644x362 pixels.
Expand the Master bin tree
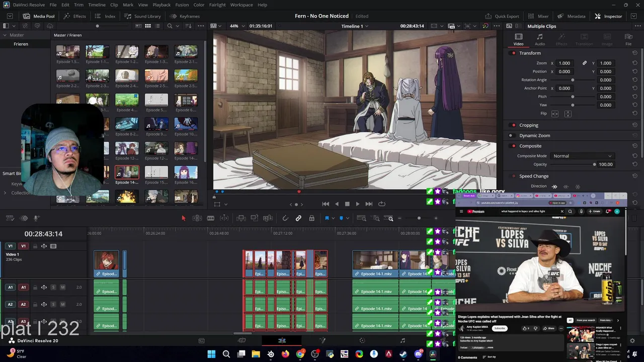pyautogui.click(x=5, y=35)
